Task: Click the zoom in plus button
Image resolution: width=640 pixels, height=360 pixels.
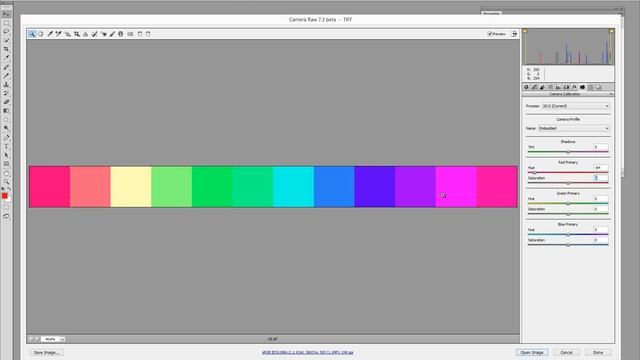Action: click(37, 339)
